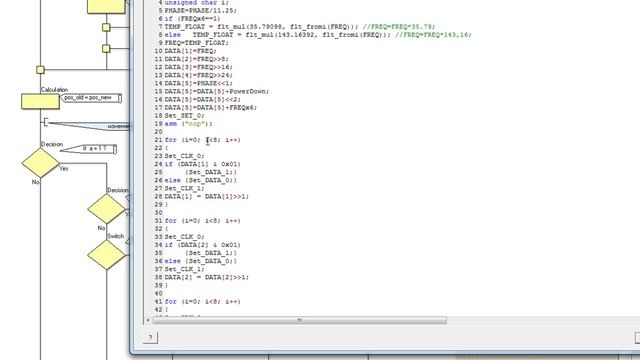Image resolution: width=640 pixels, height=360 pixels.
Task: Click the 'else' keyword on line 8
Action: point(173,35)
